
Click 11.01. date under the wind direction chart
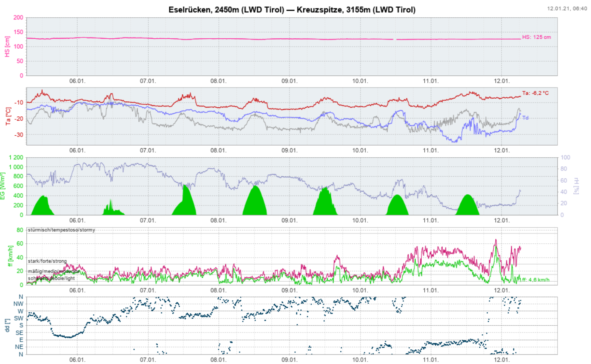(431, 360)
